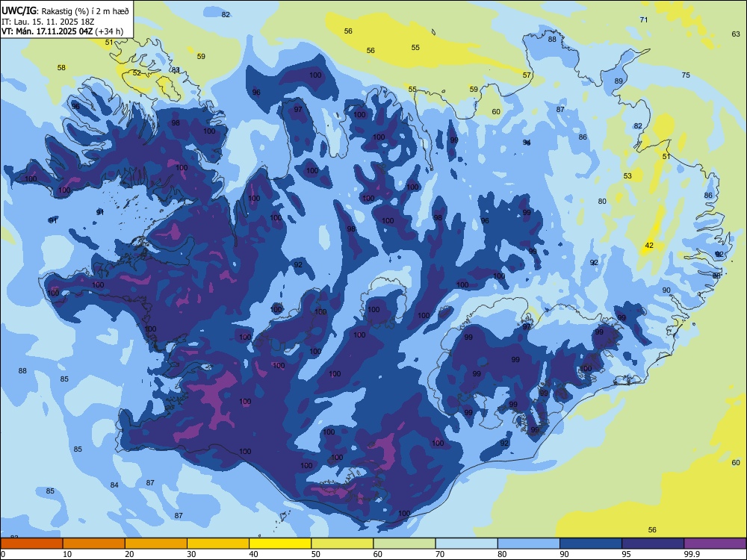Select the '58' value in northwest sea

click(61, 68)
